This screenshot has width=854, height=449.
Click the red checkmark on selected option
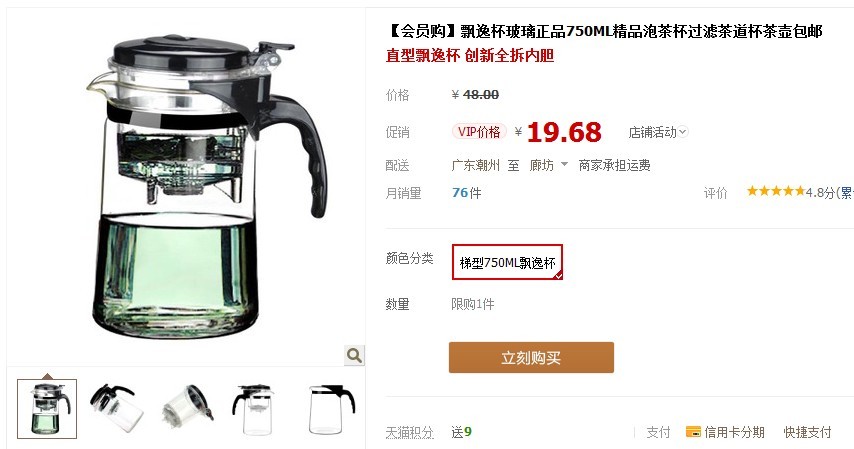coord(558,276)
